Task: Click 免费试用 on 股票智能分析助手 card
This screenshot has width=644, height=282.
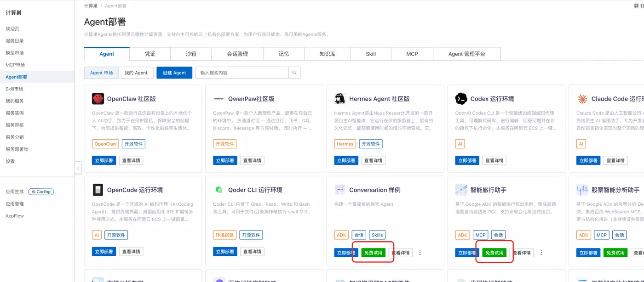Action: pyautogui.click(x=615, y=253)
